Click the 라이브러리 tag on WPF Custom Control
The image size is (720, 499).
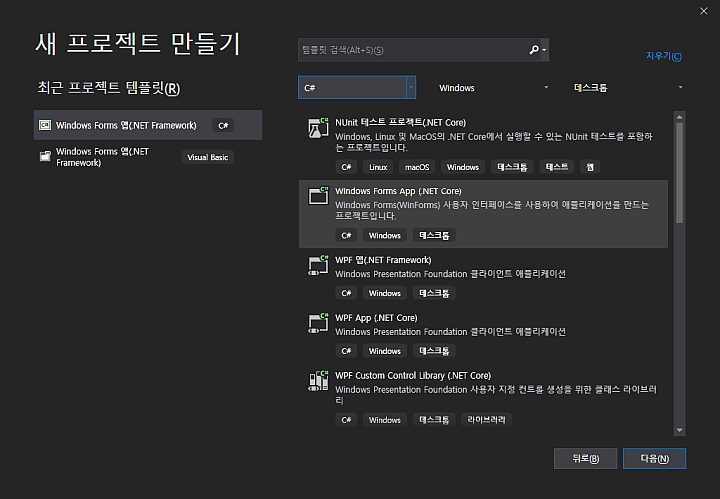486,420
